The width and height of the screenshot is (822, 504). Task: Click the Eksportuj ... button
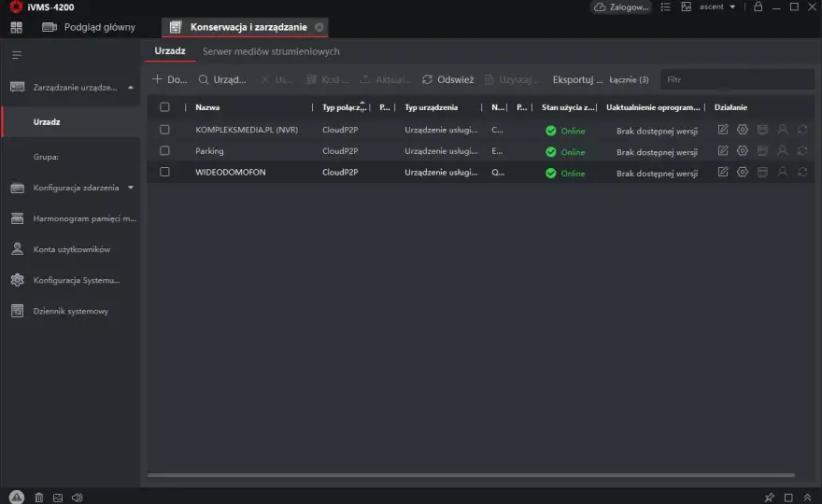coord(577,79)
